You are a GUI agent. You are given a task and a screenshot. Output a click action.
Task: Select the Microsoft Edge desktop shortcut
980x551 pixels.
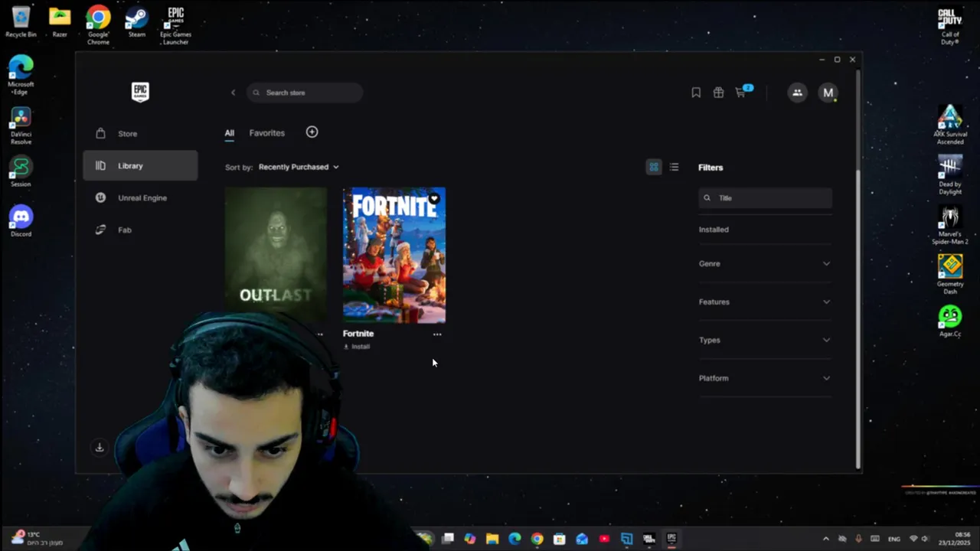[x=21, y=75]
